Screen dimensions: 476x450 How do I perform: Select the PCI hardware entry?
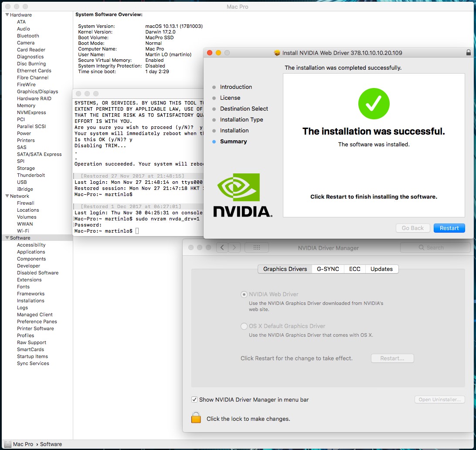pyautogui.click(x=21, y=119)
